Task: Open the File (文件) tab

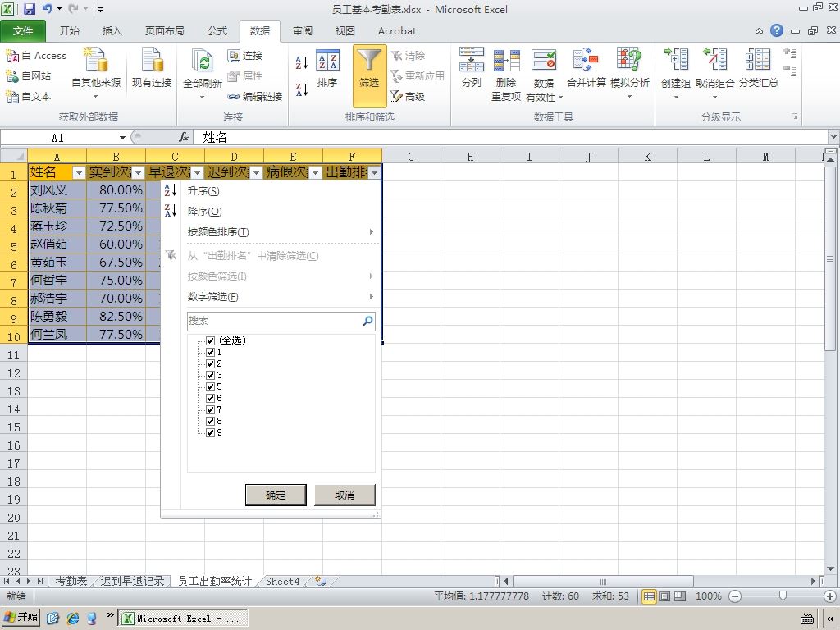Action: coord(23,30)
